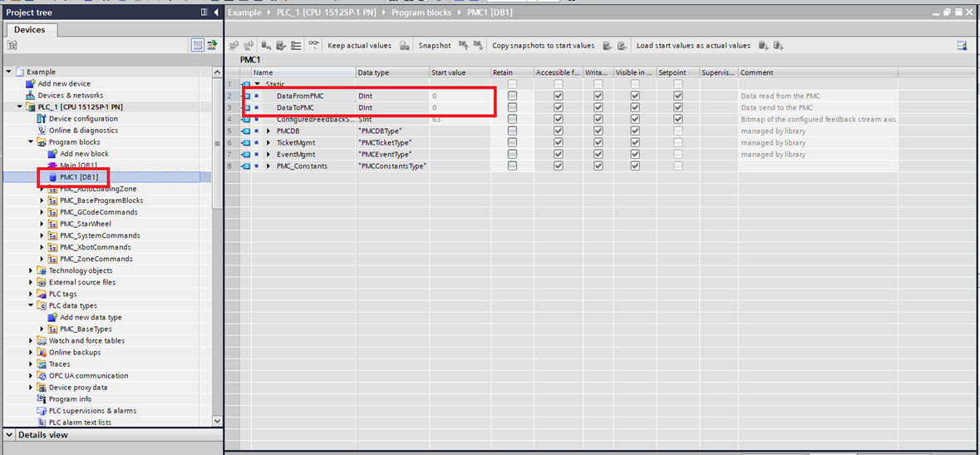980x455 pixels.
Task: Expand the PMCDB structure row
Action: [x=268, y=131]
